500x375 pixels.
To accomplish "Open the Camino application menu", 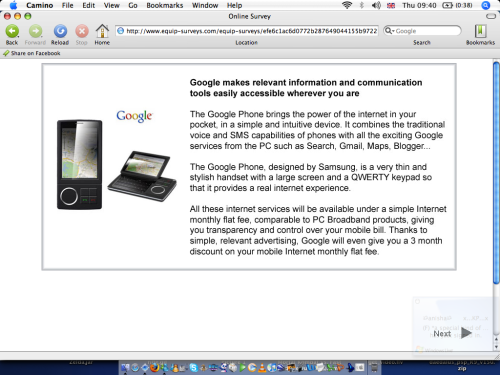I will coord(39,5).
